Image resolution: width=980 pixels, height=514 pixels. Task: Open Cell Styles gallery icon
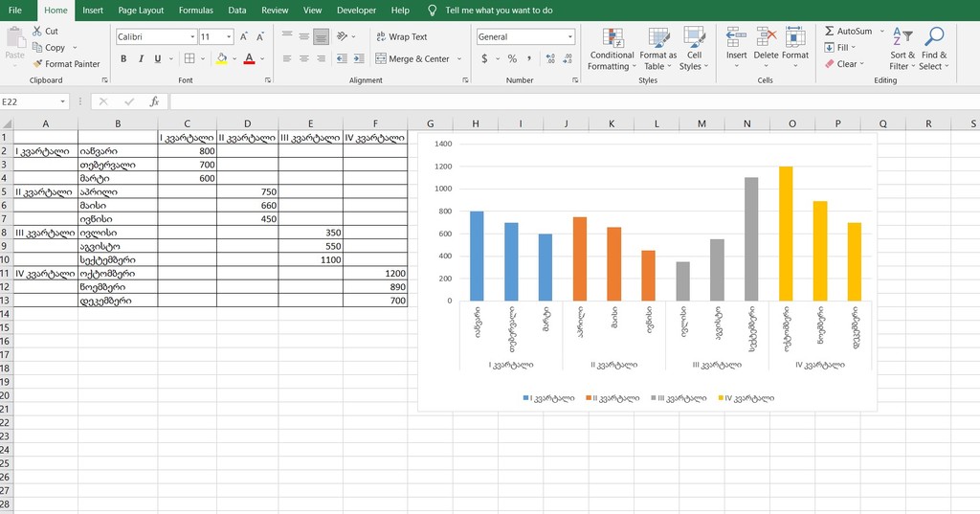[x=695, y=37]
